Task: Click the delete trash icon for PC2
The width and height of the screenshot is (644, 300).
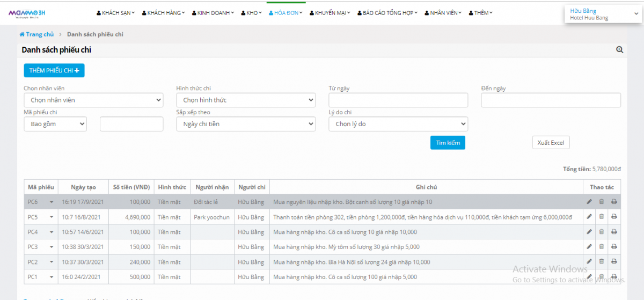Action: (x=601, y=262)
